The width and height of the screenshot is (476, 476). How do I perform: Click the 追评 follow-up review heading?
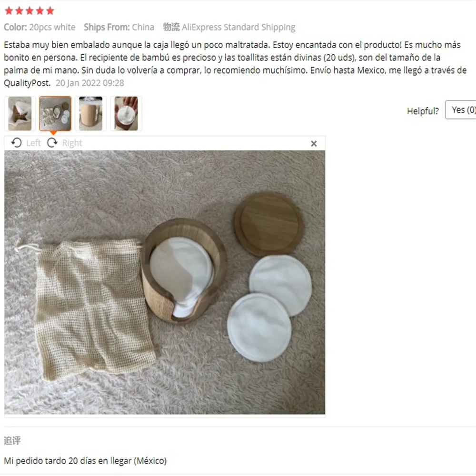12,440
